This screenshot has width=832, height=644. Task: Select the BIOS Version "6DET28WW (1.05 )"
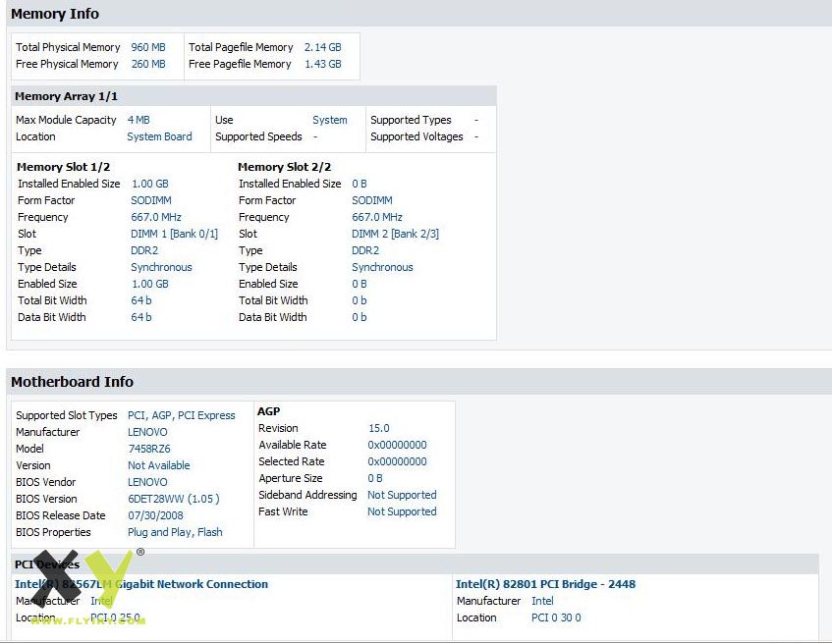click(174, 499)
